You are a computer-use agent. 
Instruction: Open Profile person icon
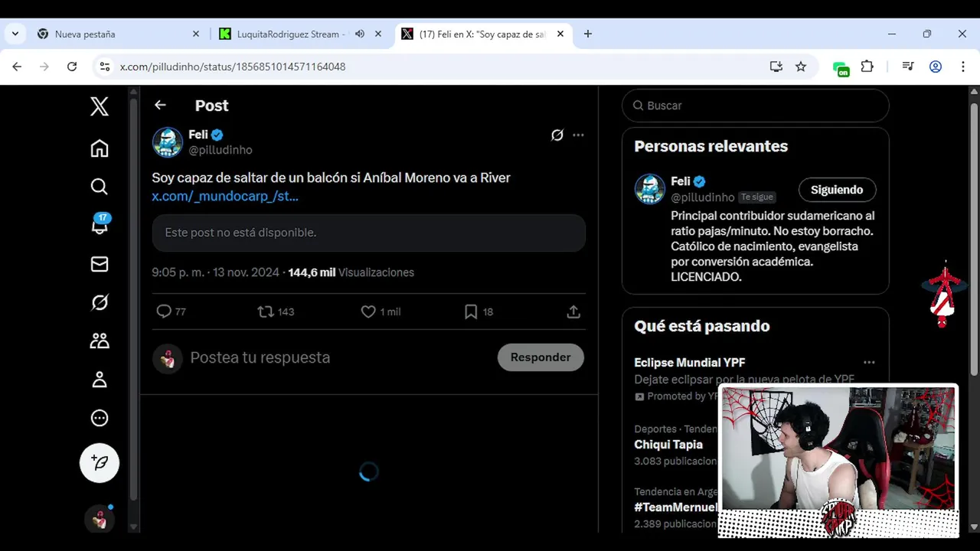(100, 380)
